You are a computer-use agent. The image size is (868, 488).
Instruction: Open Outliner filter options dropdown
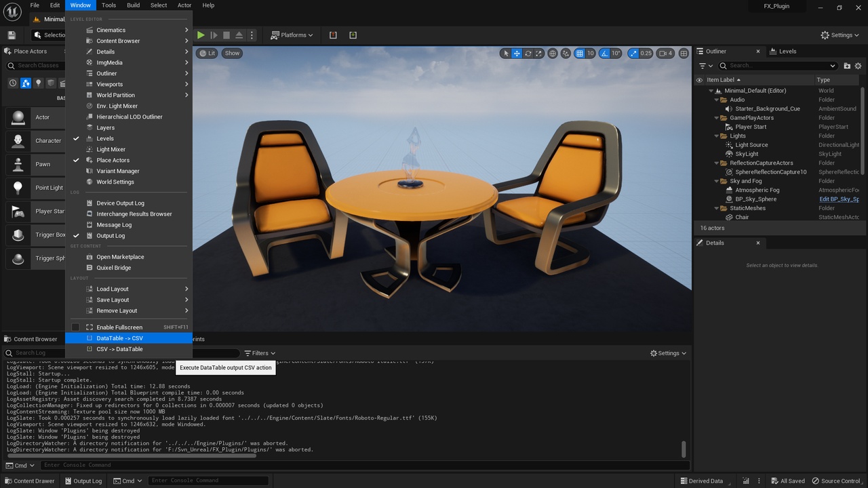(705, 66)
